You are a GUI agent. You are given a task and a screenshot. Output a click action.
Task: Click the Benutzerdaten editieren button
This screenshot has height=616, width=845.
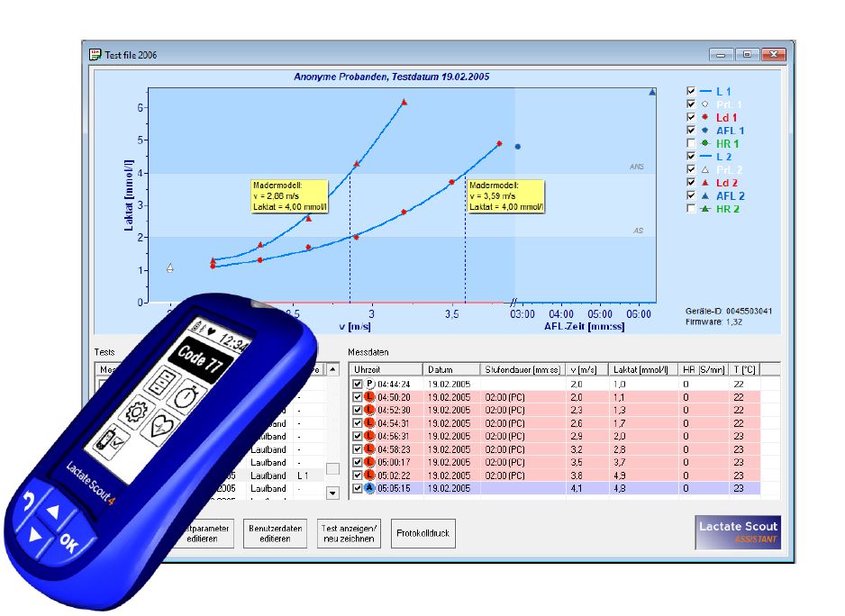pyautogui.click(x=277, y=533)
